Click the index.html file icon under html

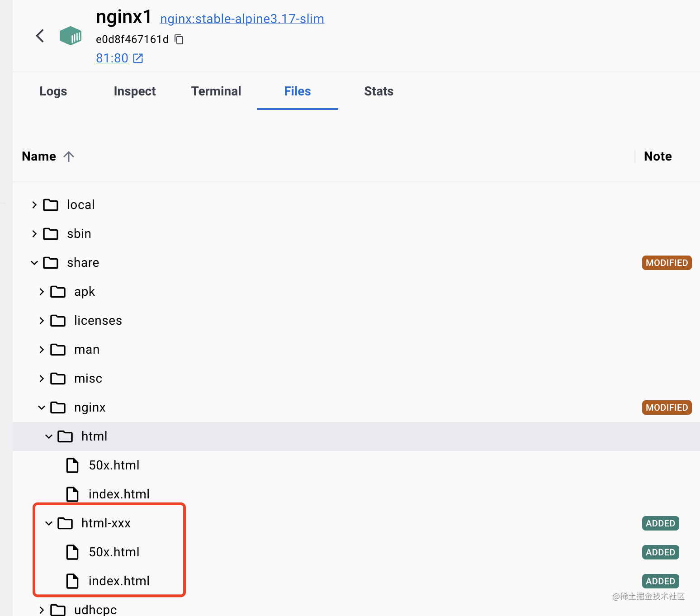tap(72, 494)
